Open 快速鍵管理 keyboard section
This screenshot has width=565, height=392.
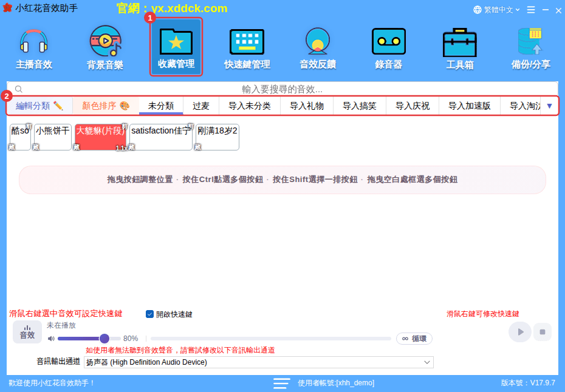247,49
